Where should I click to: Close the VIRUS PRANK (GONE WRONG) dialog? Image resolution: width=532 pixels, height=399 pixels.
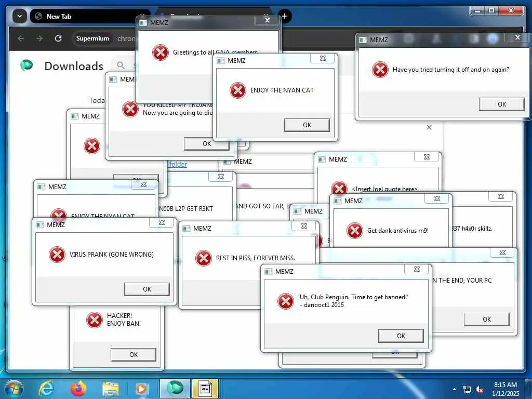pyautogui.click(x=162, y=222)
